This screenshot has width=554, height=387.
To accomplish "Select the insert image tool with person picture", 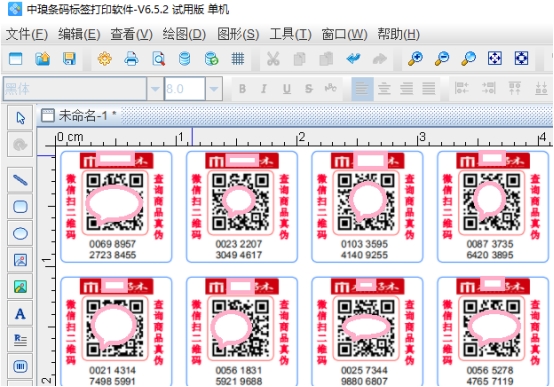I will (20, 260).
